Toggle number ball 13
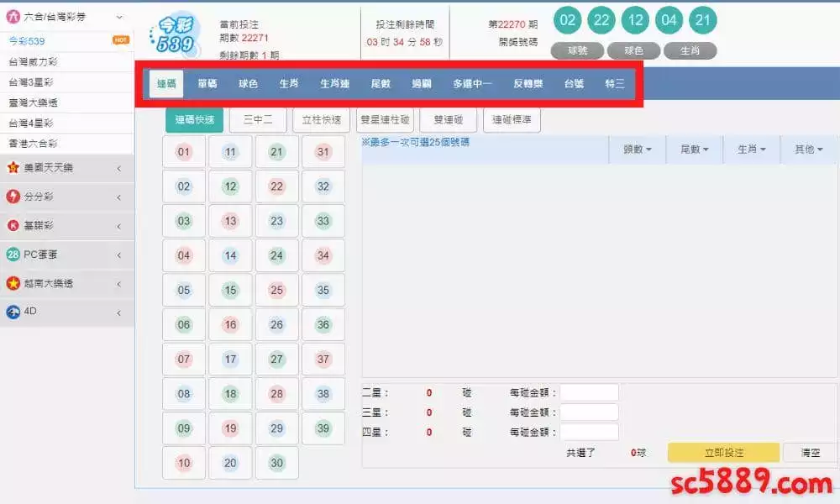Viewport: 840px width, 504px height. pos(230,221)
